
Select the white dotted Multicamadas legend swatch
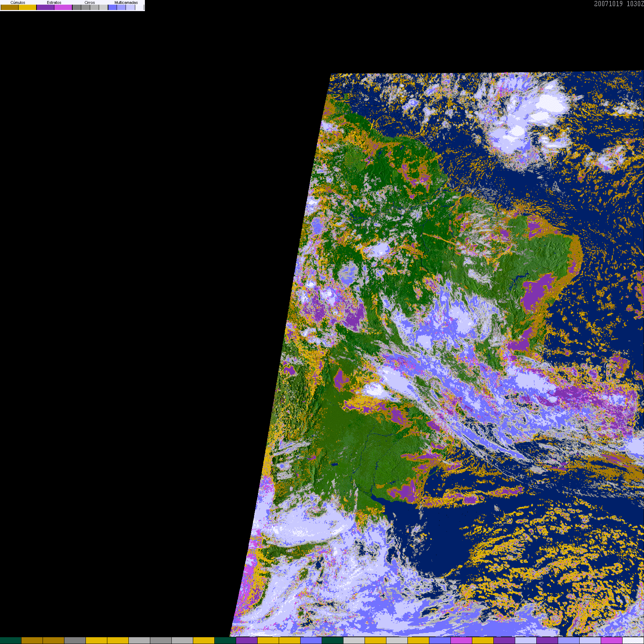click(x=140, y=7)
